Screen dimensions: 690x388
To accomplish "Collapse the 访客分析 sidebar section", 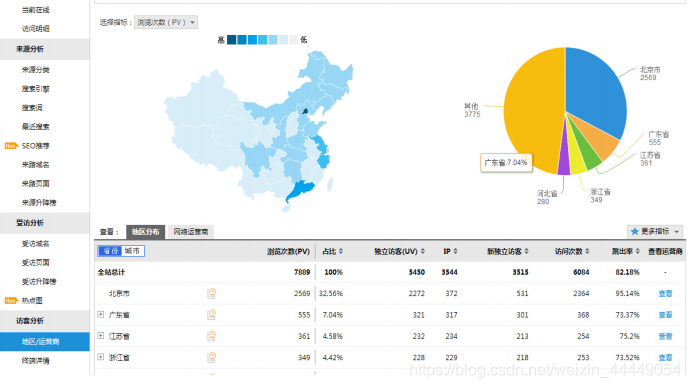I will click(44, 321).
